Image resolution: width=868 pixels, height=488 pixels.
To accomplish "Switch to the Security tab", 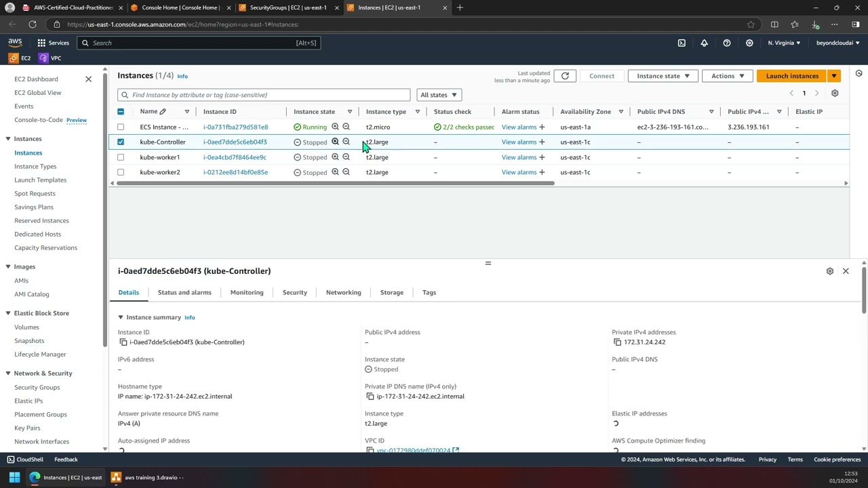I will pos(295,292).
